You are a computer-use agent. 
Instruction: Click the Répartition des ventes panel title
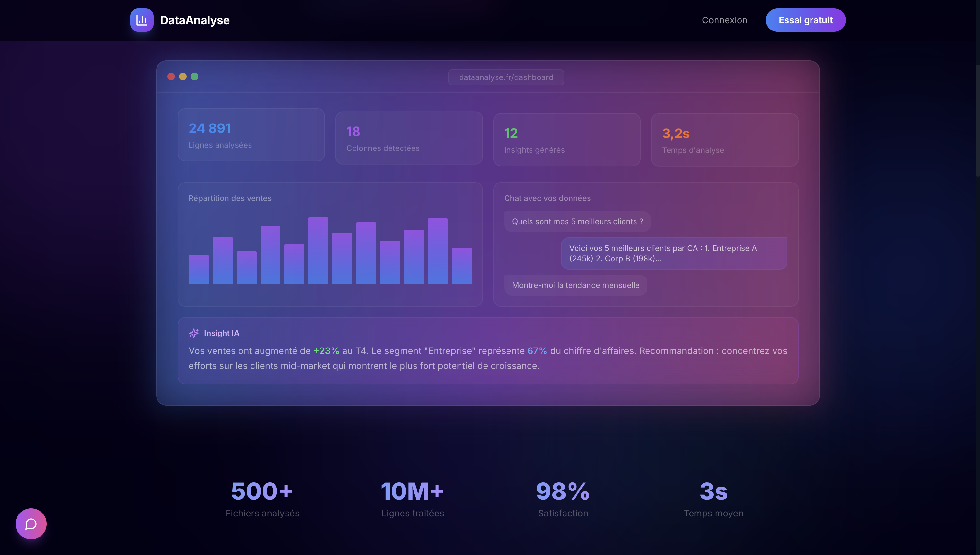pyautogui.click(x=230, y=198)
